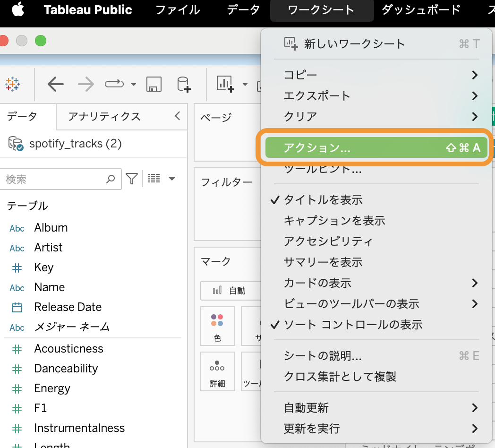
Task: Toggle ソート コントロールの表示 option
Action: (x=376, y=325)
